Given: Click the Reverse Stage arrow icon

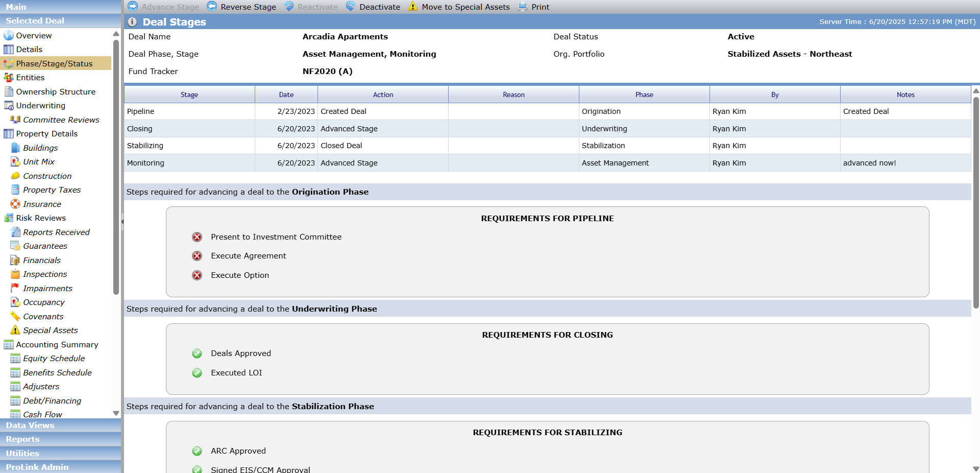Looking at the screenshot, I should 212,6.
